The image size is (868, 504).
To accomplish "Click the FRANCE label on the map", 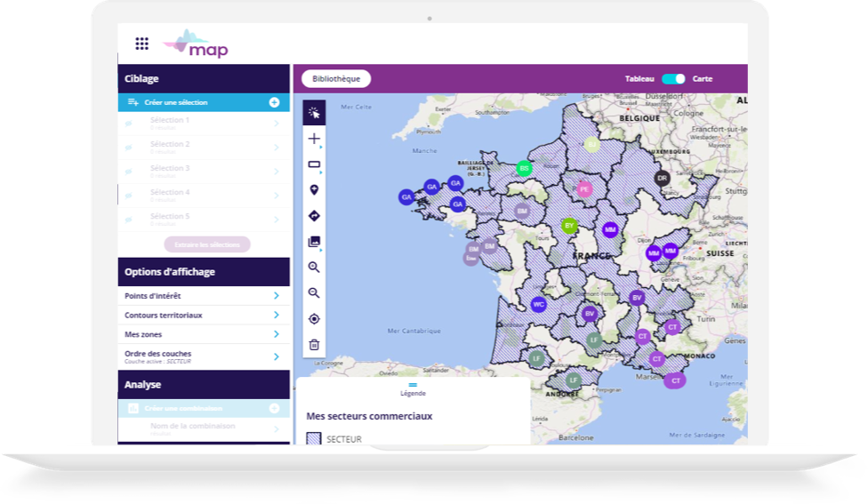I will click(591, 256).
